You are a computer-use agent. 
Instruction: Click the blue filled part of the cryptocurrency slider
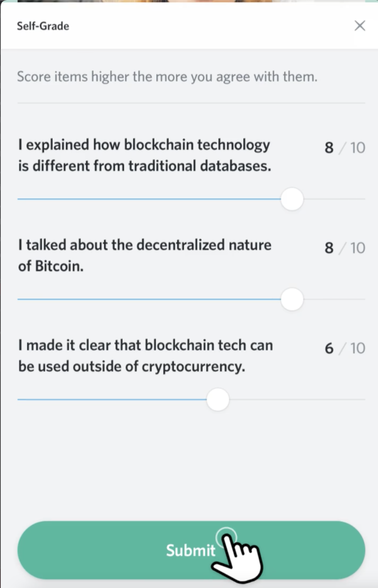pos(112,400)
